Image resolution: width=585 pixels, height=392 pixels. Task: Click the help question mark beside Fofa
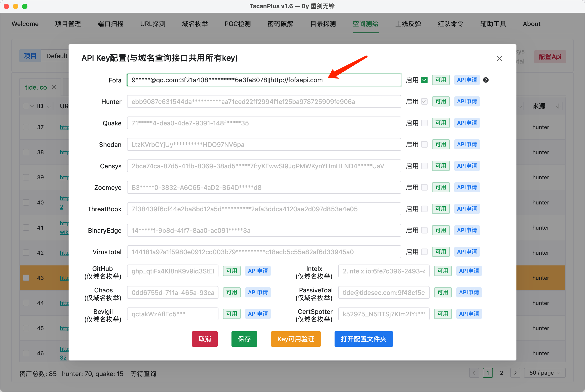(486, 80)
